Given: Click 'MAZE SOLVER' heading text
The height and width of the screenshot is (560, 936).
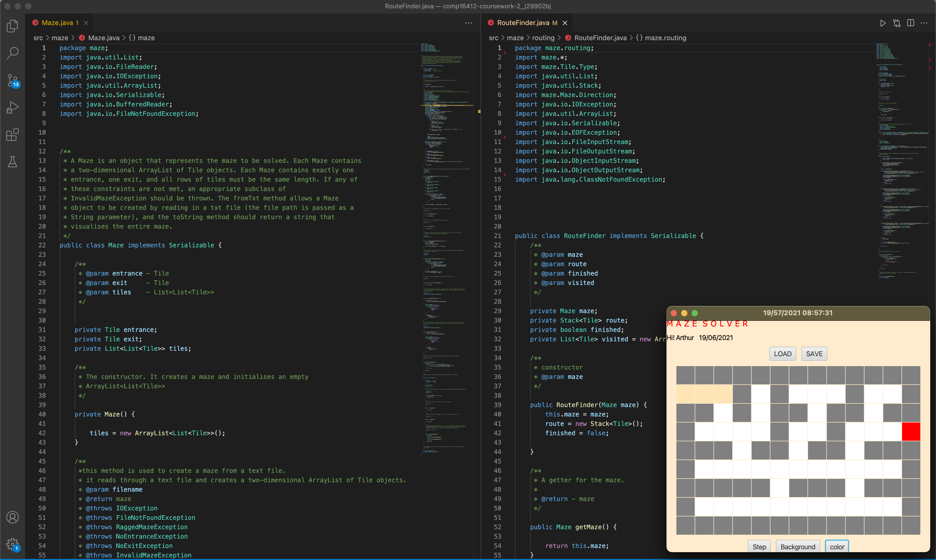Looking at the screenshot, I should [707, 324].
